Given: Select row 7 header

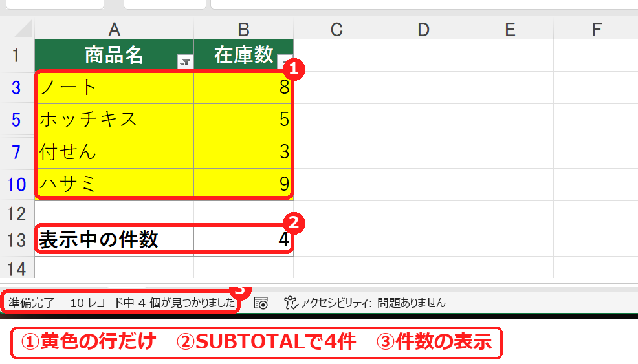Looking at the screenshot, I should pyautogui.click(x=16, y=152).
